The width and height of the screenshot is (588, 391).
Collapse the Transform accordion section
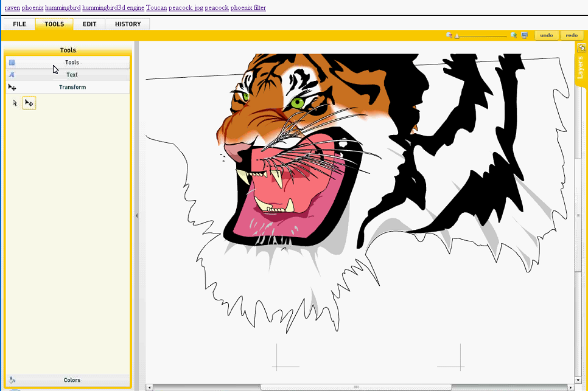pyautogui.click(x=68, y=88)
